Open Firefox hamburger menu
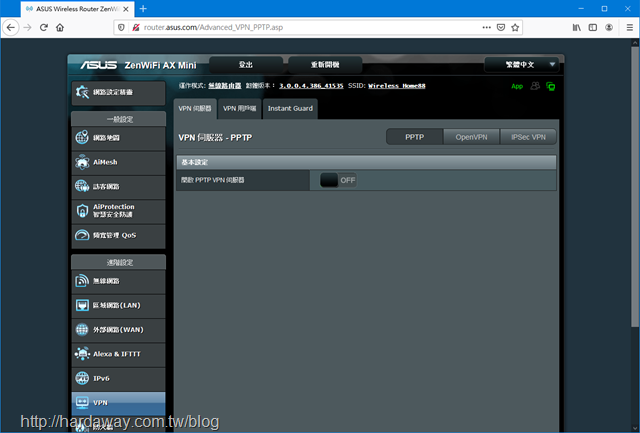 click(x=630, y=27)
